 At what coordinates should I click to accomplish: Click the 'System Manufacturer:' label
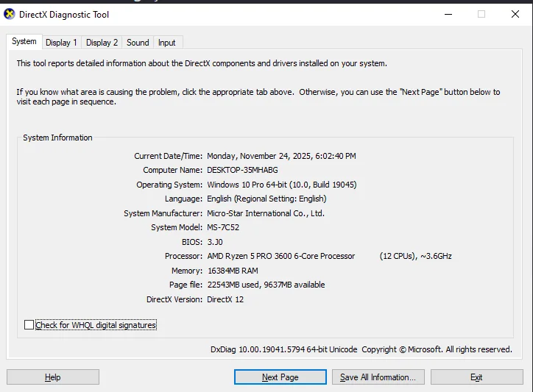[x=163, y=213]
